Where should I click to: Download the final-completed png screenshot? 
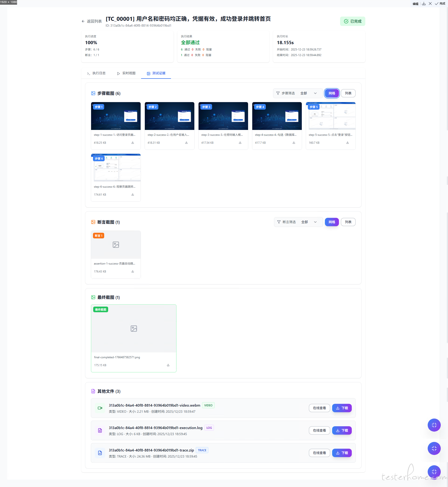tap(168, 365)
